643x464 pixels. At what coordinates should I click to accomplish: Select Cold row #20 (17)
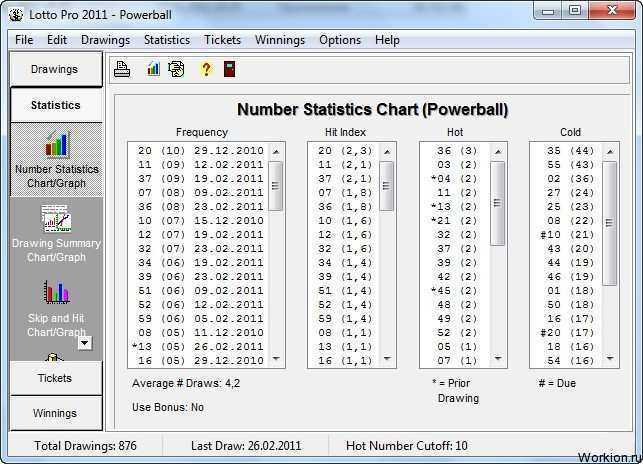coord(566,332)
